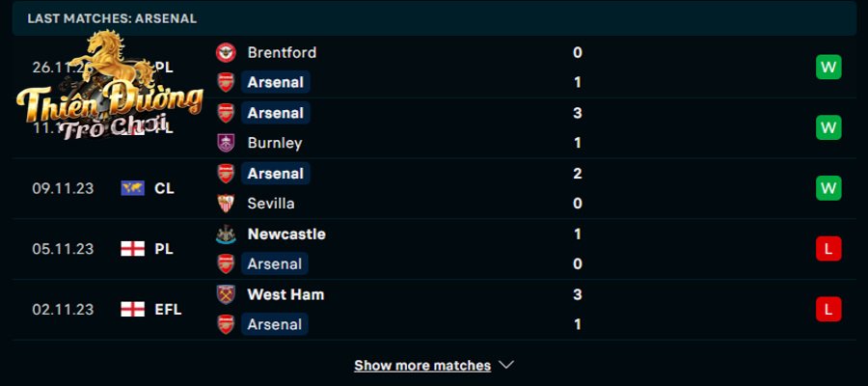
Task: Click Arsenal crest in the Sevilla match
Action: click(226, 174)
